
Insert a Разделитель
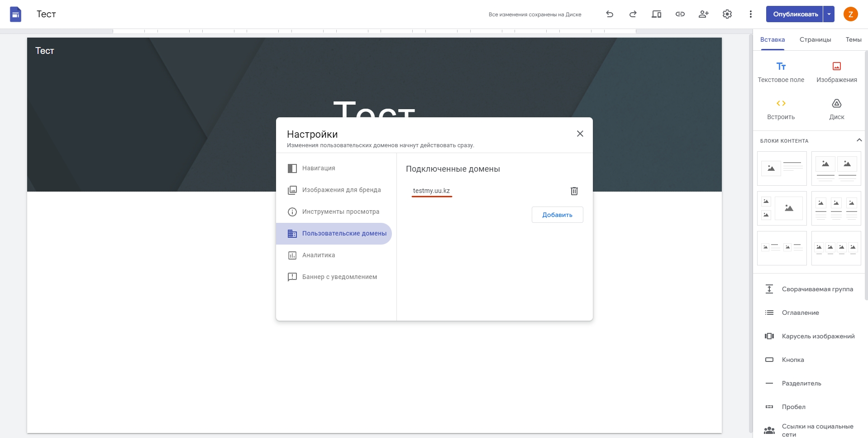(809, 383)
